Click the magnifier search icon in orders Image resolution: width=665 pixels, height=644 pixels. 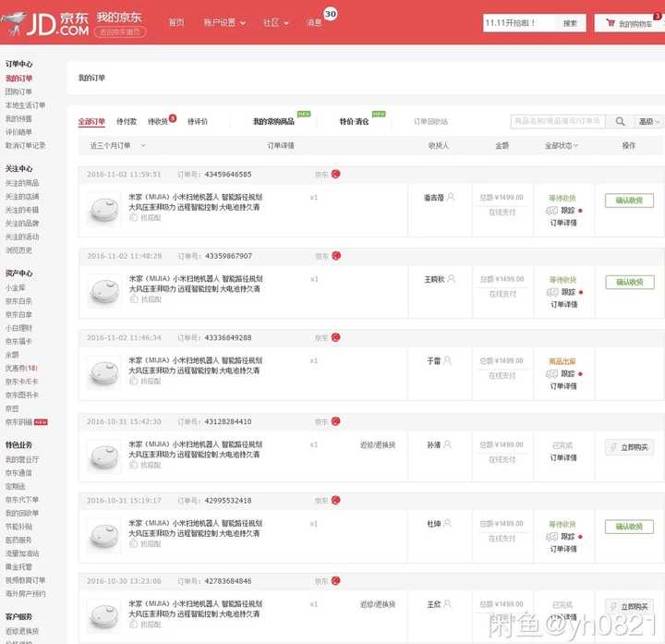tap(620, 121)
